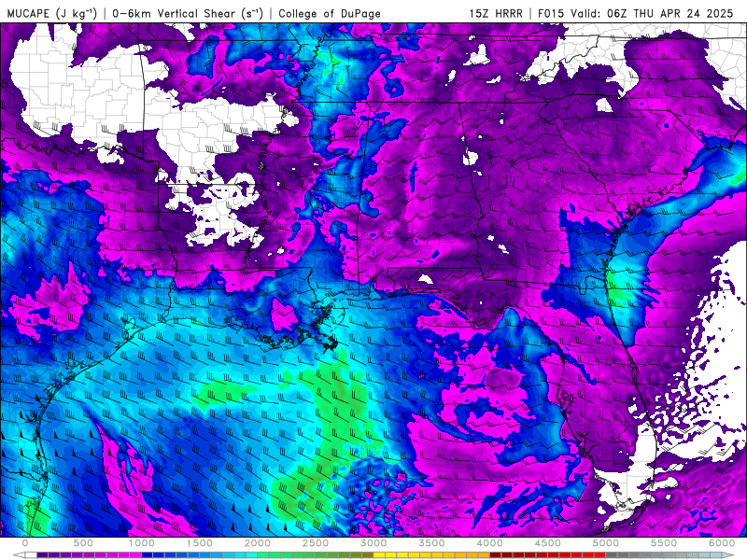747x560 pixels.
Task: Click the 6000 label on the color scale
Action: coord(722,543)
